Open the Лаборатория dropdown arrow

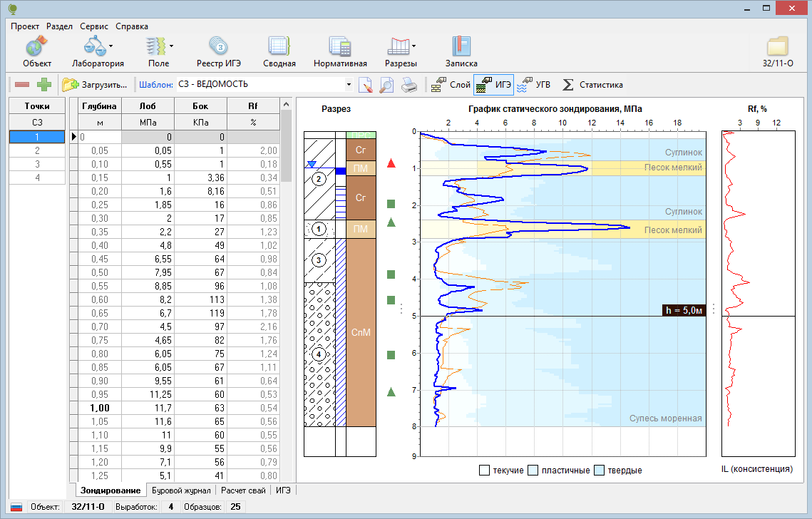tap(111, 46)
